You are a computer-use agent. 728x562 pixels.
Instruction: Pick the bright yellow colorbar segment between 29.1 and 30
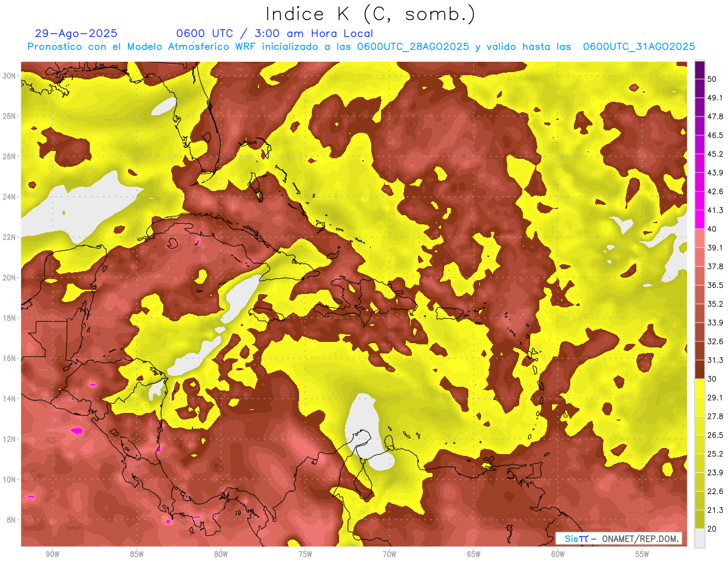point(699,388)
